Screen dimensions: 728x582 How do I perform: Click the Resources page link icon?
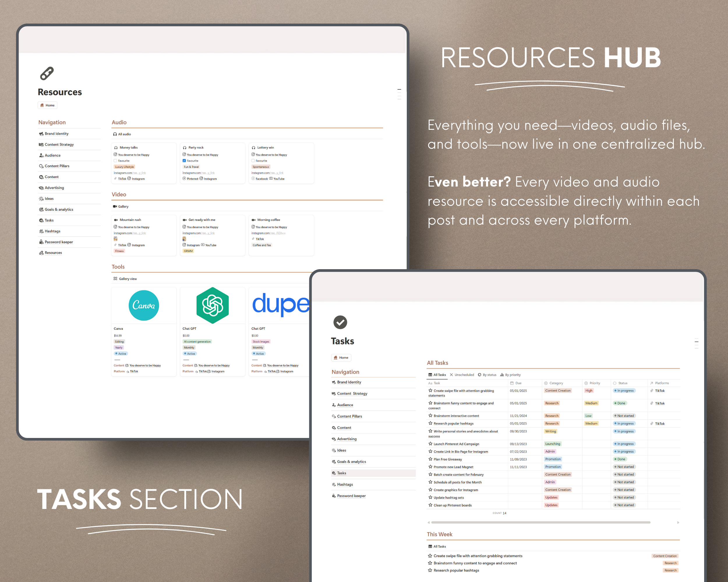point(47,73)
